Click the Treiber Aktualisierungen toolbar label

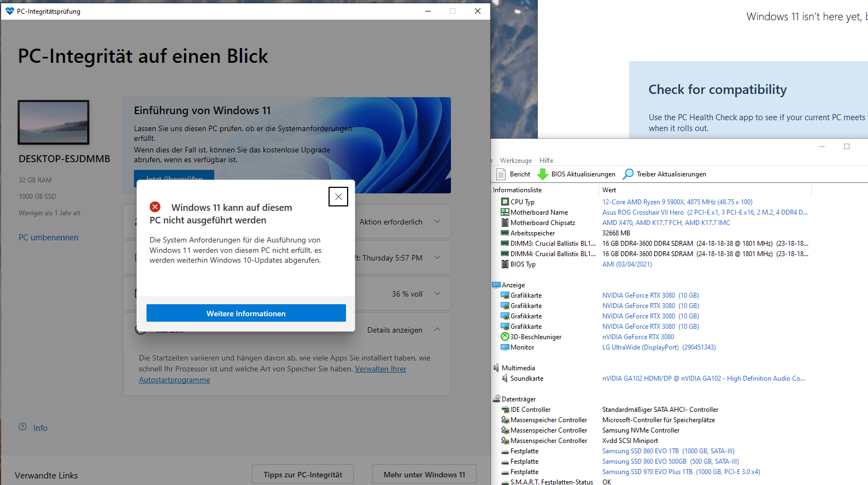coord(671,174)
